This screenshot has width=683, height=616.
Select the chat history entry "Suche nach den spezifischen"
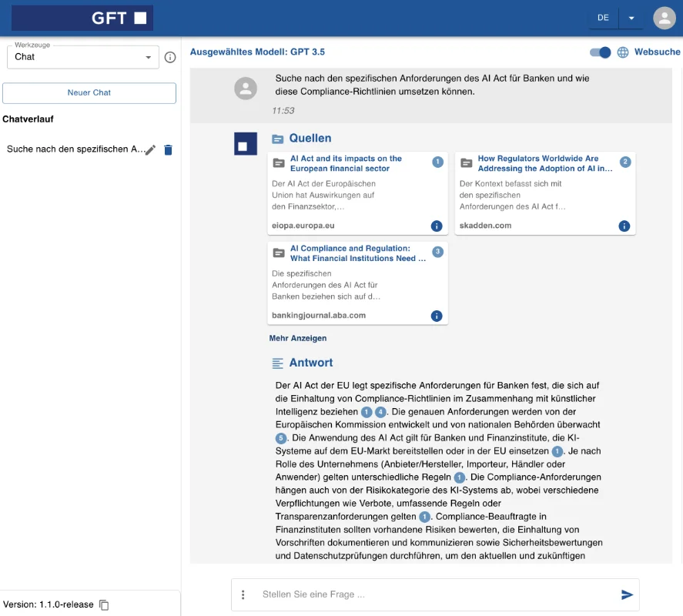(74, 149)
